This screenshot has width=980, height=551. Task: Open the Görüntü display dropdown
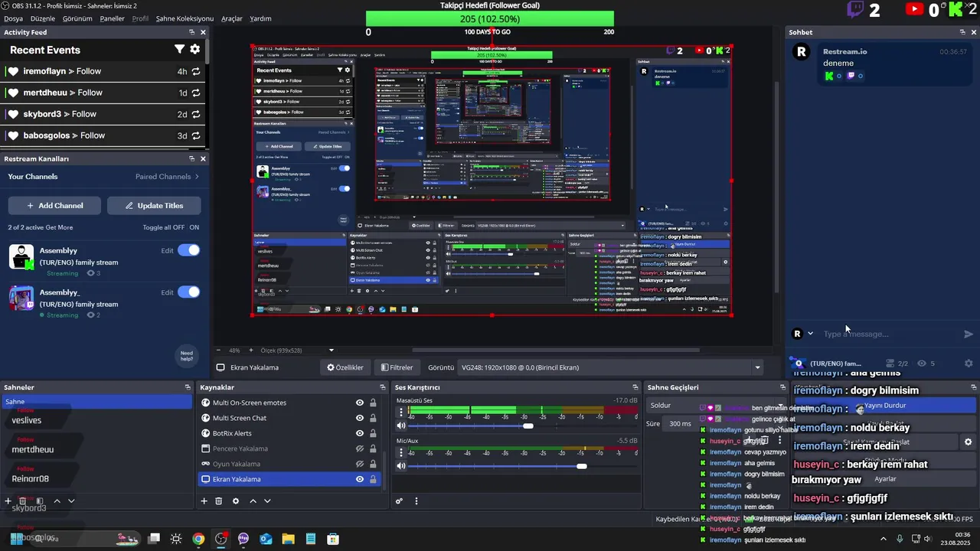[610, 367]
